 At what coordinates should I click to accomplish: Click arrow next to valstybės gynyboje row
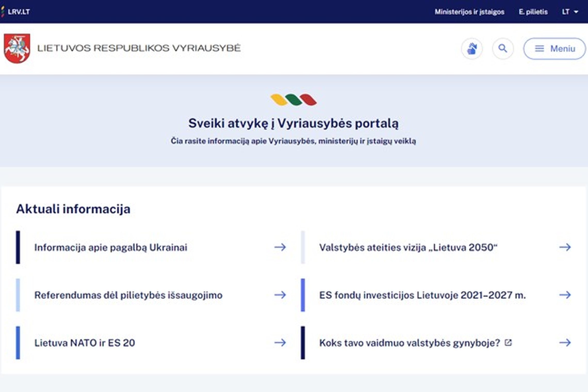point(565,343)
